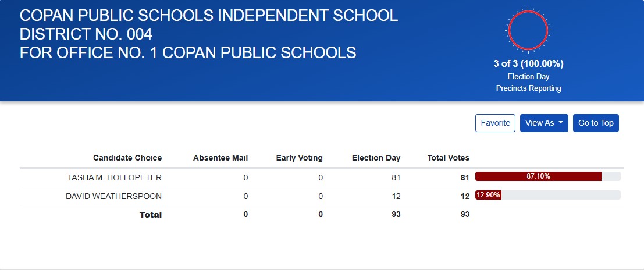
Task: Click Hollopeter's Election Day count of 81
Action: [396, 177]
